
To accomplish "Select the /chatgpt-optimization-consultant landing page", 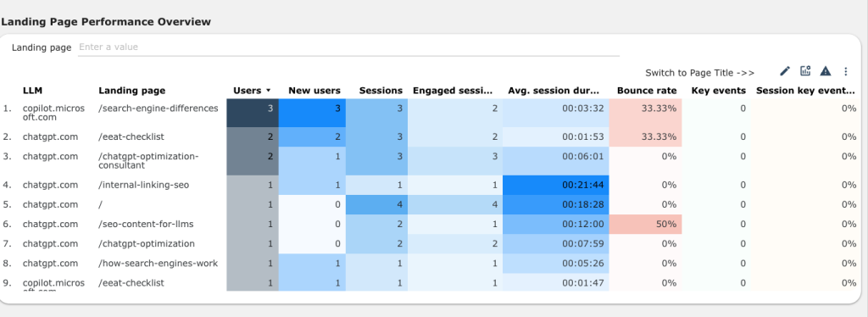I will point(147,160).
